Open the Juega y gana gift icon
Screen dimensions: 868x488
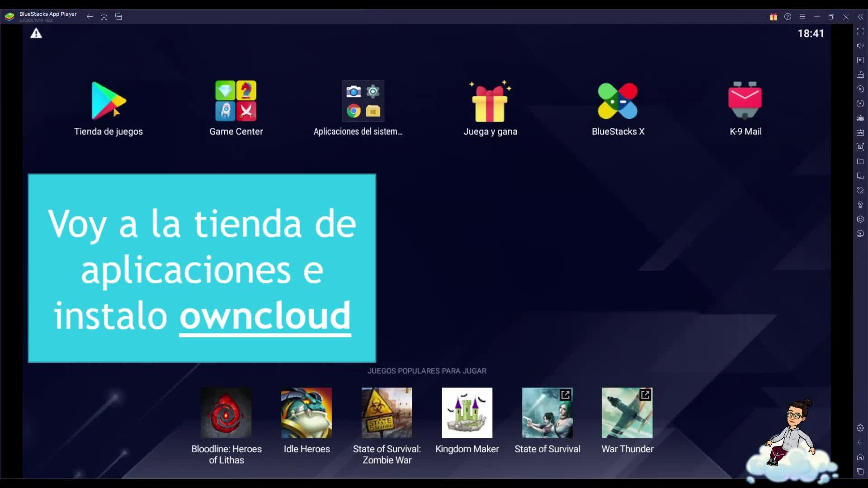coord(490,101)
